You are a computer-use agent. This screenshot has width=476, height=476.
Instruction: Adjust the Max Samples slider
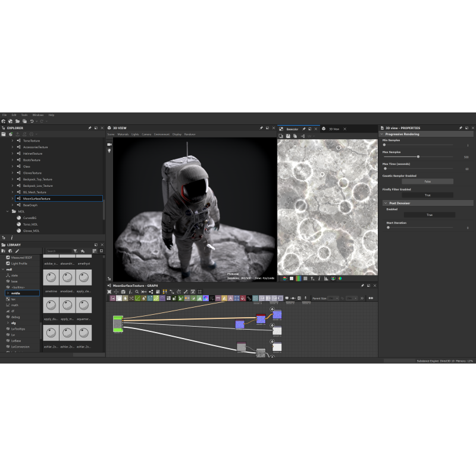pos(418,157)
